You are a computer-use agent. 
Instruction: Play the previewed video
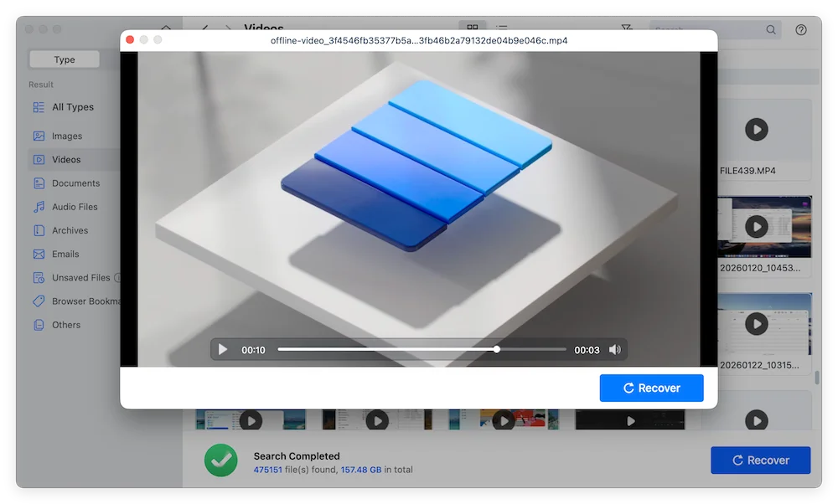223,350
